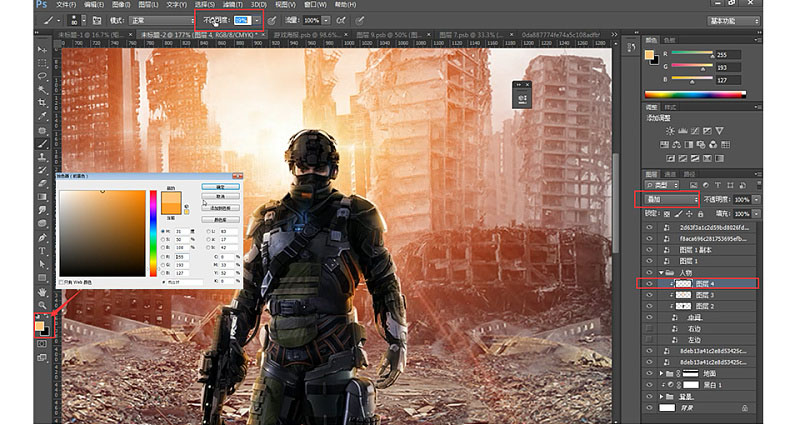The height and width of the screenshot is (425, 800).
Task: Click the brush 不透明度 input field
Action: [x=242, y=20]
